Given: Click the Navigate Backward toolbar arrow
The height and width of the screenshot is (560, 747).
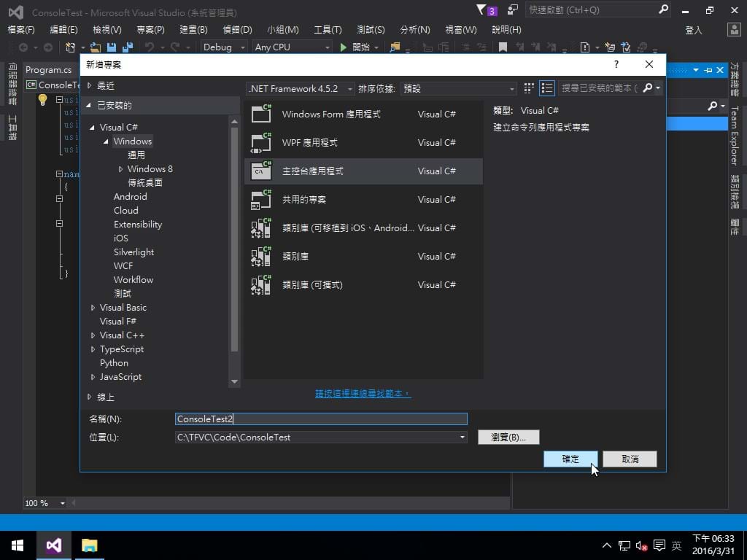Looking at the screenshot, I should point(23,47).
